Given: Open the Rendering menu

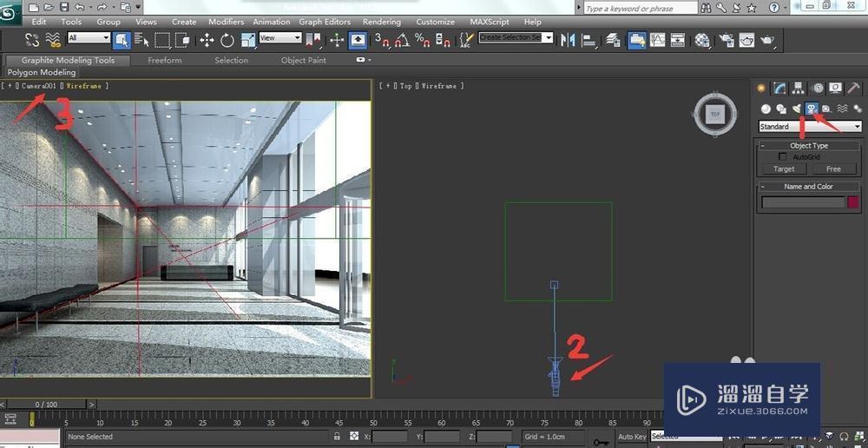Looking at the screenshot, I should click(x=381, y=23).
